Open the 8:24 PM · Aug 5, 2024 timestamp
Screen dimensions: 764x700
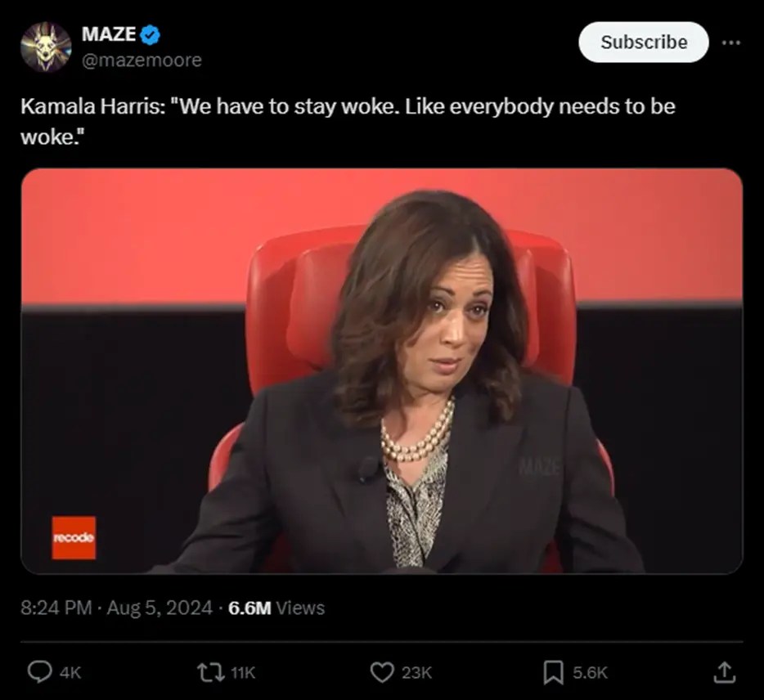click(x=116, y=608)
